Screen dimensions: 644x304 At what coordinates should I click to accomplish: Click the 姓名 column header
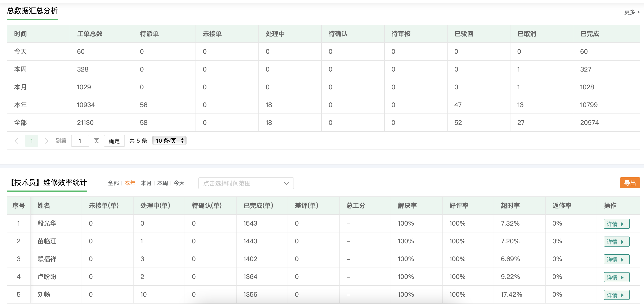pyautogui.click(x=44, y=206)
